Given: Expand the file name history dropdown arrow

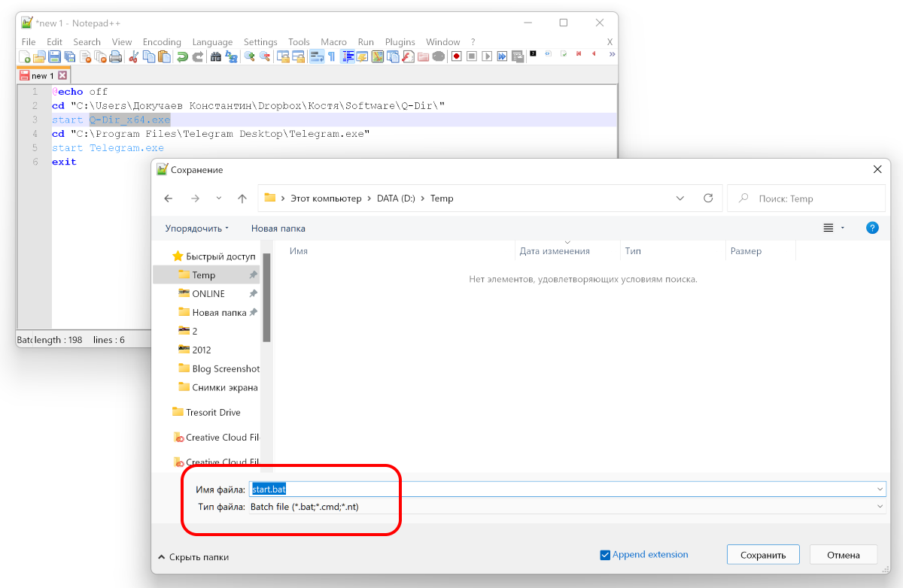Looking at the screenshot, I should pos(880,489).
